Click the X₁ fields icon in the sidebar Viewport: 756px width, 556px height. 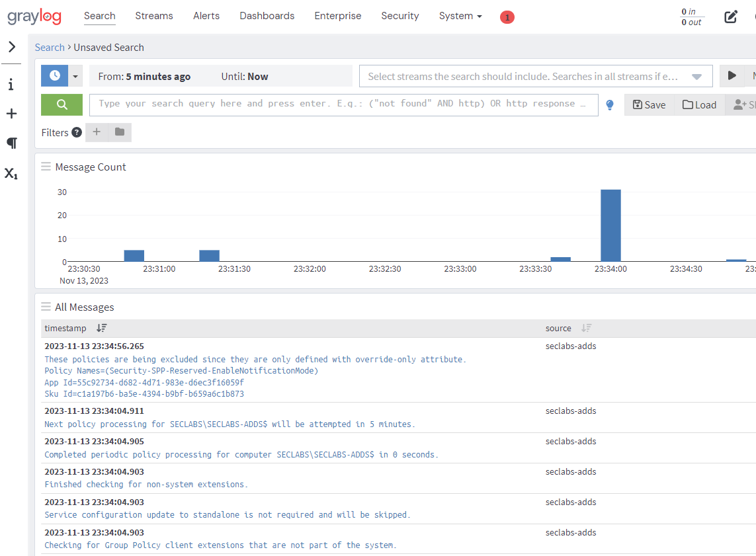coord(11,173)
